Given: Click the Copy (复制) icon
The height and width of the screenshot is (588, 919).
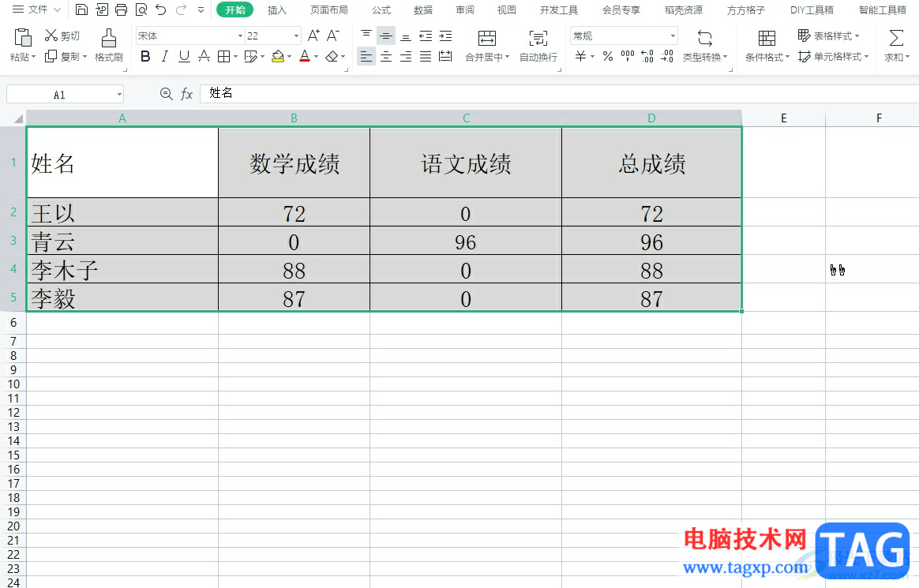Looking at the screenshot, I should tap(51, 56).
